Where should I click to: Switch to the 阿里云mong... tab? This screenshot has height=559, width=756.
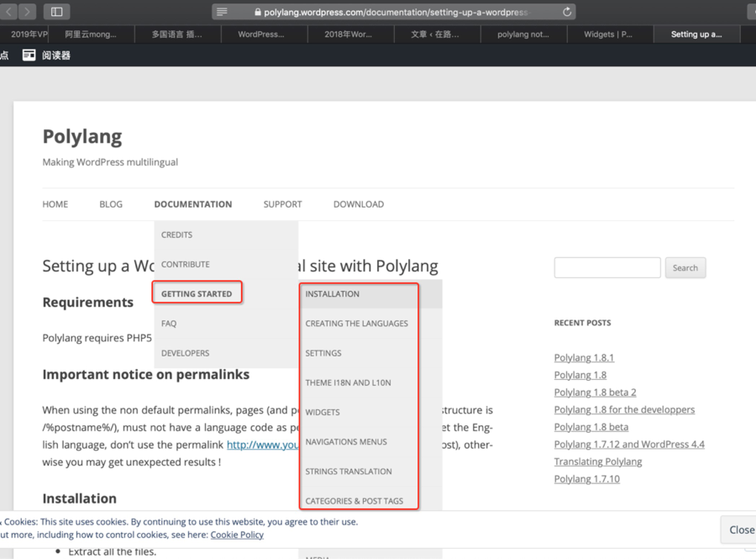click(91, 34)
